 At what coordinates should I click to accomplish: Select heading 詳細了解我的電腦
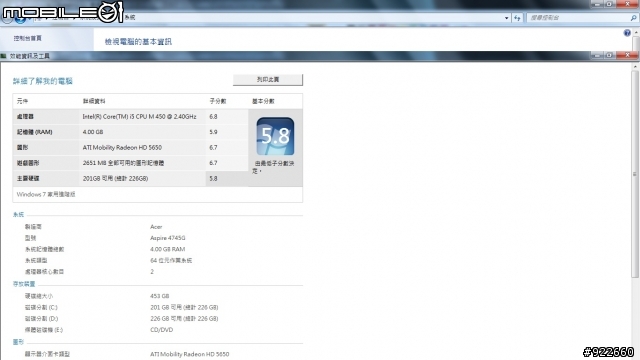coord(42,81)
